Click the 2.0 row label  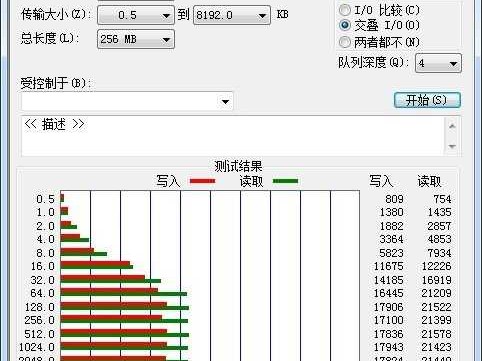coord(45,226)
